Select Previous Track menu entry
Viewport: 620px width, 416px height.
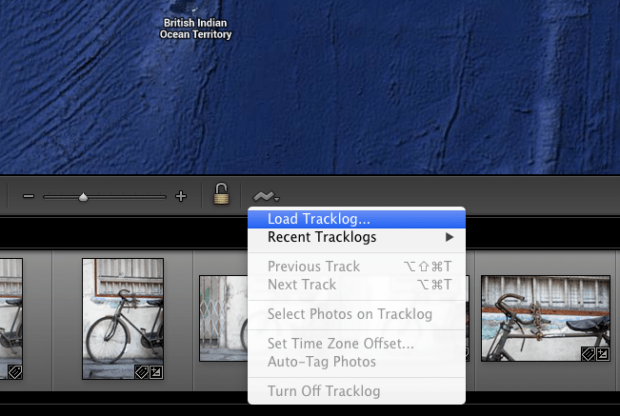pos(357,267)
